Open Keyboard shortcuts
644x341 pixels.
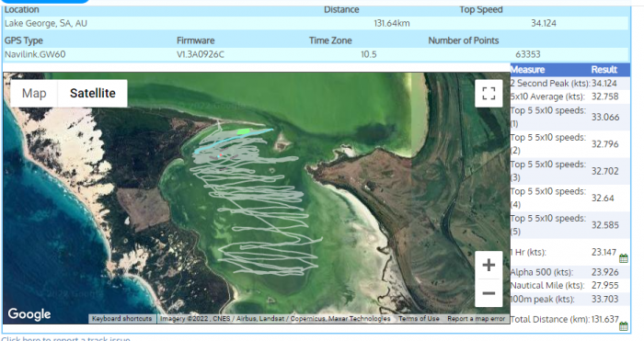[x=122, y=318]
